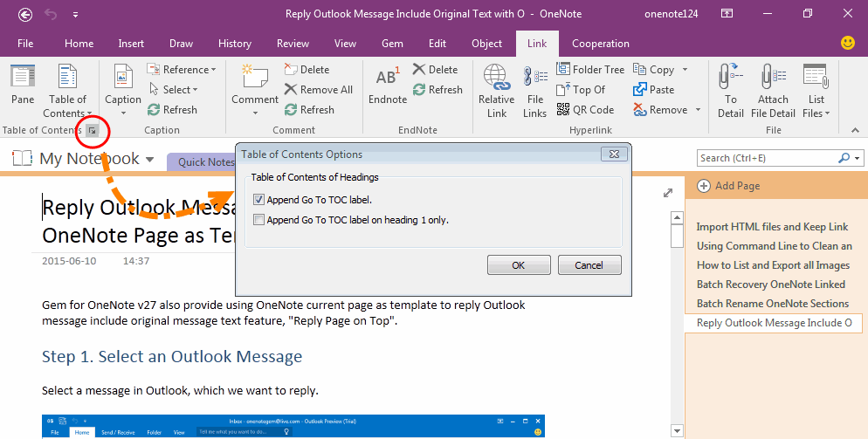The height and width of the screenshot is (439, 868).
Task: Open the Select dropdown in Caption group
Action: [x=174, y=89]
